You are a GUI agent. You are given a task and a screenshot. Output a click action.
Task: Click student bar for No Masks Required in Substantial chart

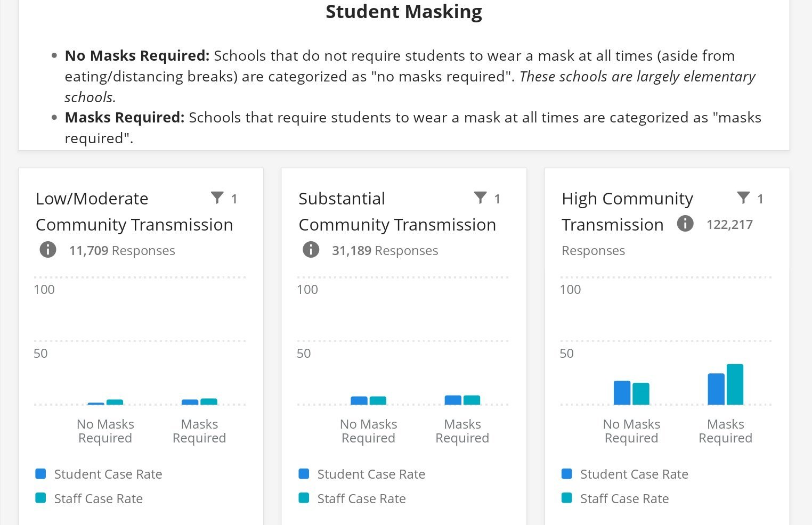pyautogui.click(x=359, y=400)
